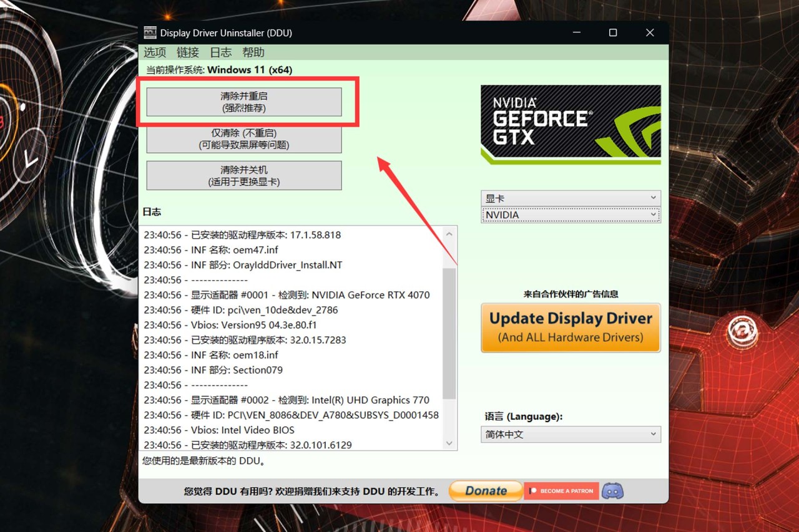The height and width of the screenshot is (532, 799).
Task: Open the NVIDIA vendor dropdown
Action: [x=571, y=215]
